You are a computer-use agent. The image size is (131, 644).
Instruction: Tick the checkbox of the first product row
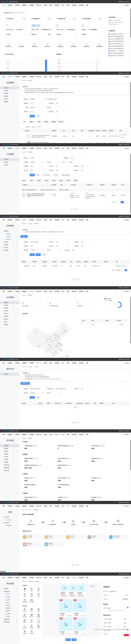click(x=22, y=136)
